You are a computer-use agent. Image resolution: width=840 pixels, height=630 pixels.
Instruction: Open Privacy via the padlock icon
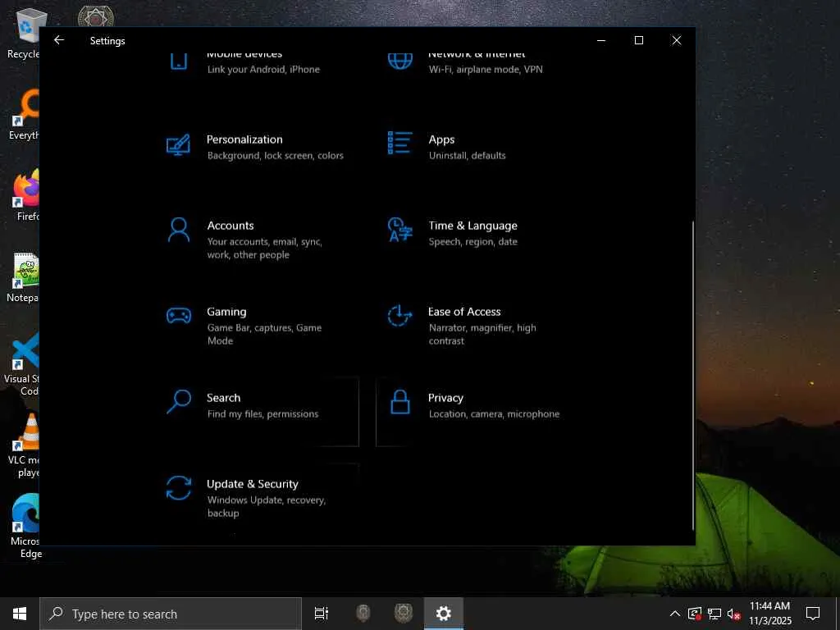point(399,402)
